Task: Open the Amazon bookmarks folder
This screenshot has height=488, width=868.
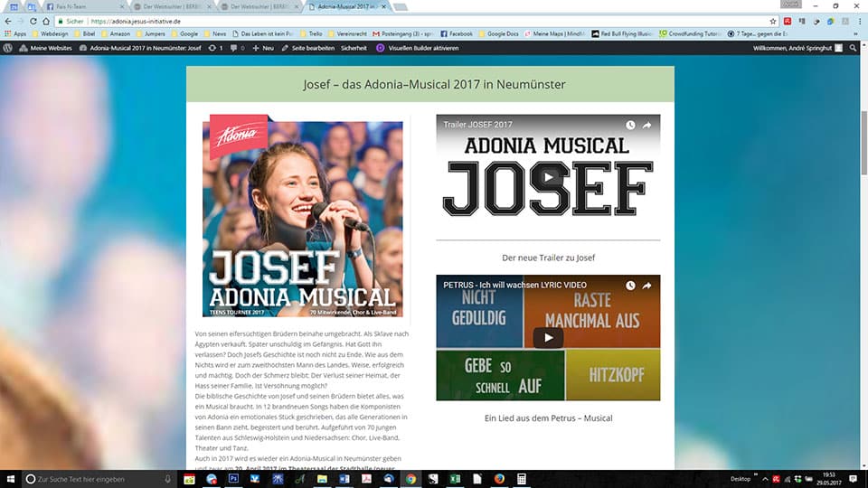Action: 116,33
